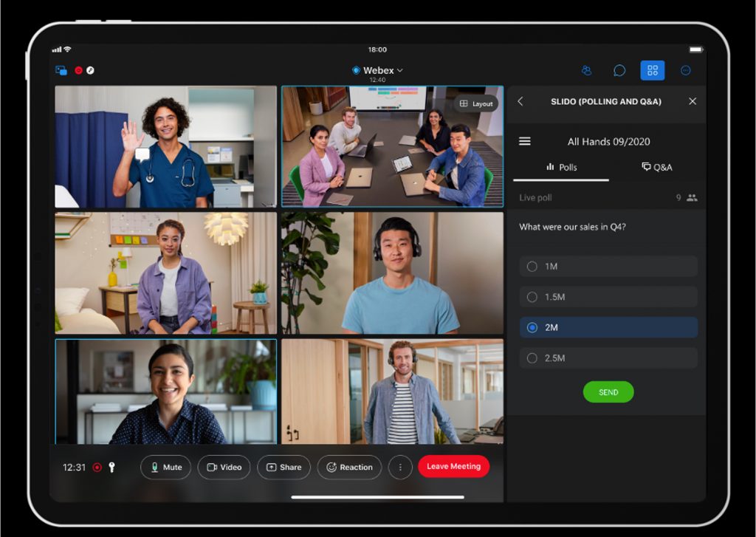Open the circled more options icon in top bar

685,71
